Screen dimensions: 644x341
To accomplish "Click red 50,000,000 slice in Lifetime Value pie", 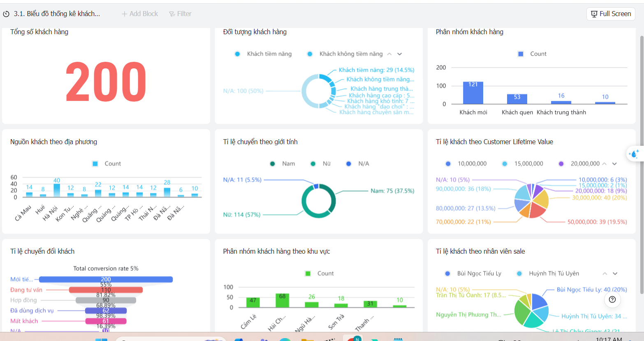I will [x=537, y=210].
